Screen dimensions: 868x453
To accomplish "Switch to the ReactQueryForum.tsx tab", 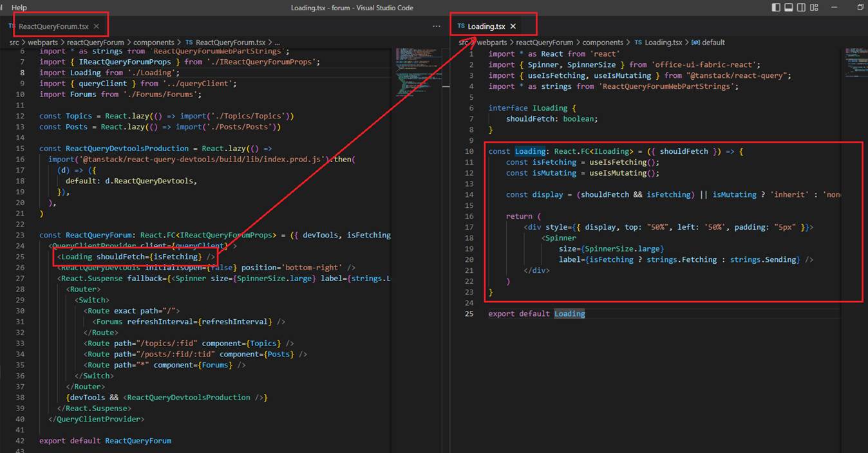I will pyautogui.click(x=53, y=26).
